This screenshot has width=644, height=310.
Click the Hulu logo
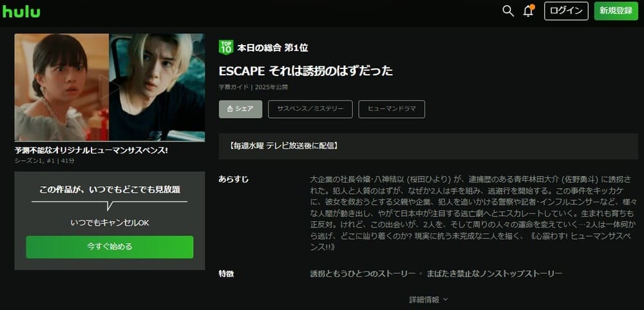21,11
